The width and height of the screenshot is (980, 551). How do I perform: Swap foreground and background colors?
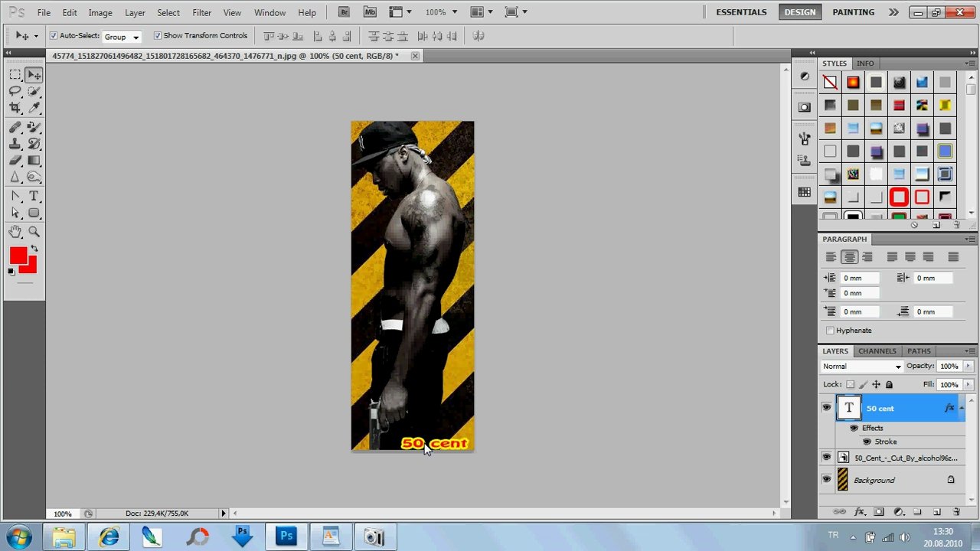pyautogui.click(x=34, y=249)
